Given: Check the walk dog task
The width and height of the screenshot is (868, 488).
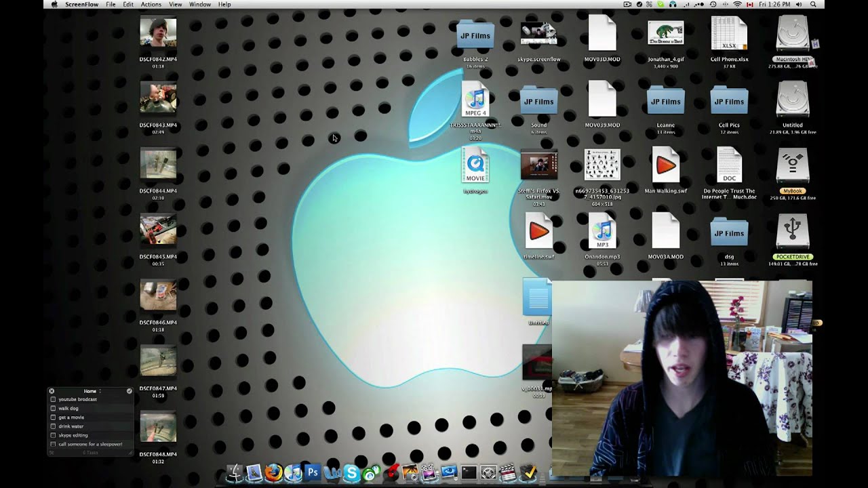Looking at the screenshot, I should tap(53, 408).
